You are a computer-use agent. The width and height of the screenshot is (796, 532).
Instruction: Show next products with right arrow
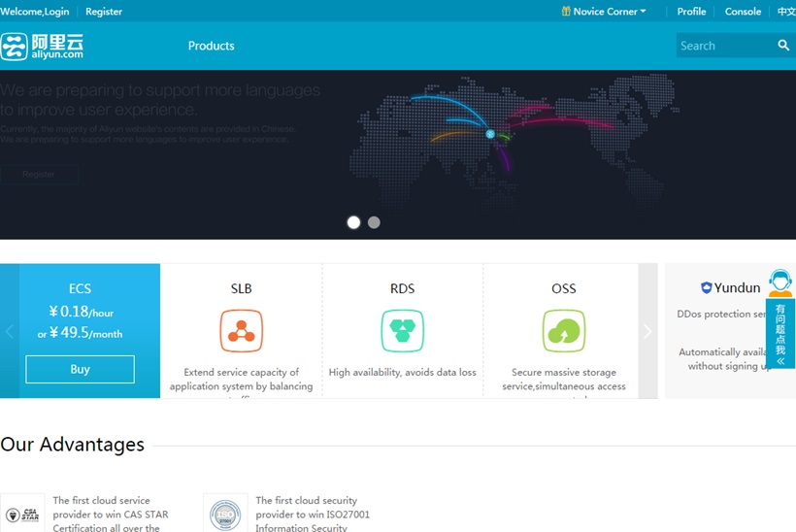pyautogui.click(x=647, y=331)
